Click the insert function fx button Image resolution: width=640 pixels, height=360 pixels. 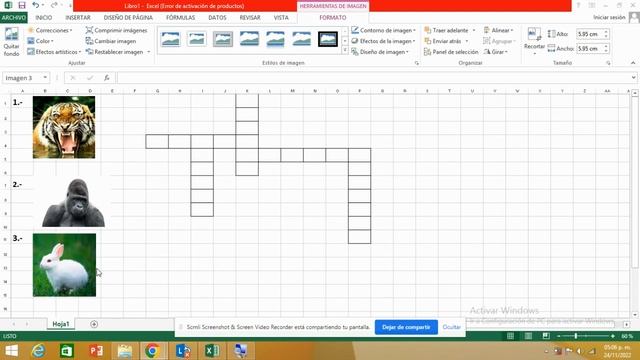click(107, 78)
